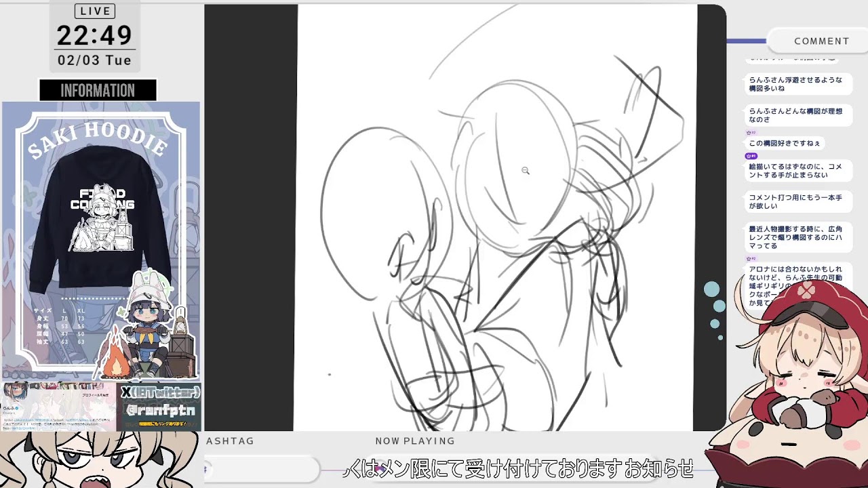This screenshot has height=488, width=868.
Task: Open the Twitter profile screenshot thumbnail
Action: pos(59,407)
